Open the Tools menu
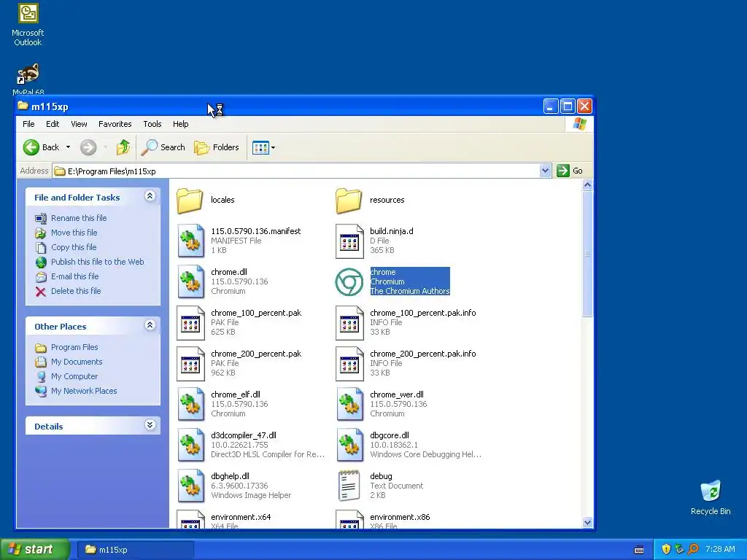The image size is (747, 560). coord(152,124)
